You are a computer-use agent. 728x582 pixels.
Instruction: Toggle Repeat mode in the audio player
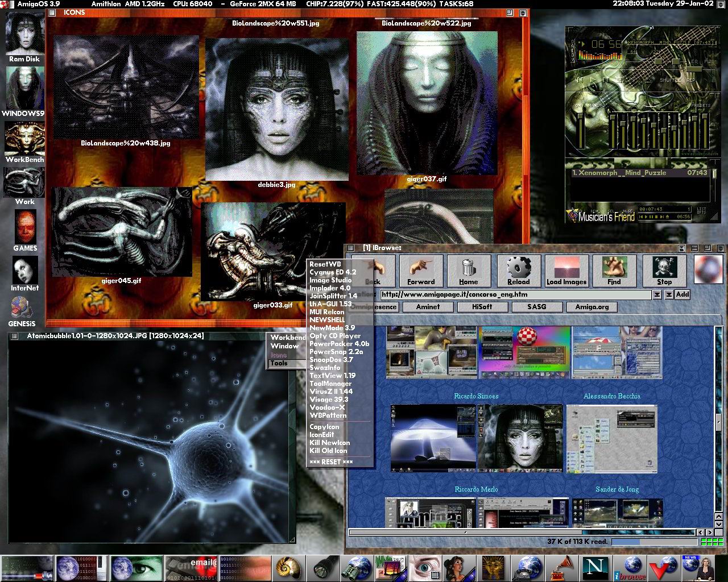690,80
